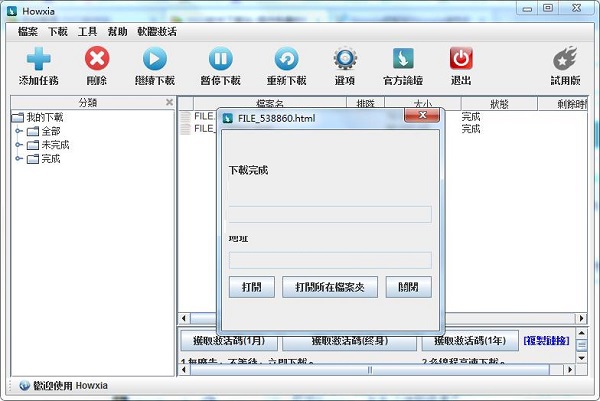Screen dimensions: 600x401
Task: Click the upper empty field in dialog
Action: 330,214
